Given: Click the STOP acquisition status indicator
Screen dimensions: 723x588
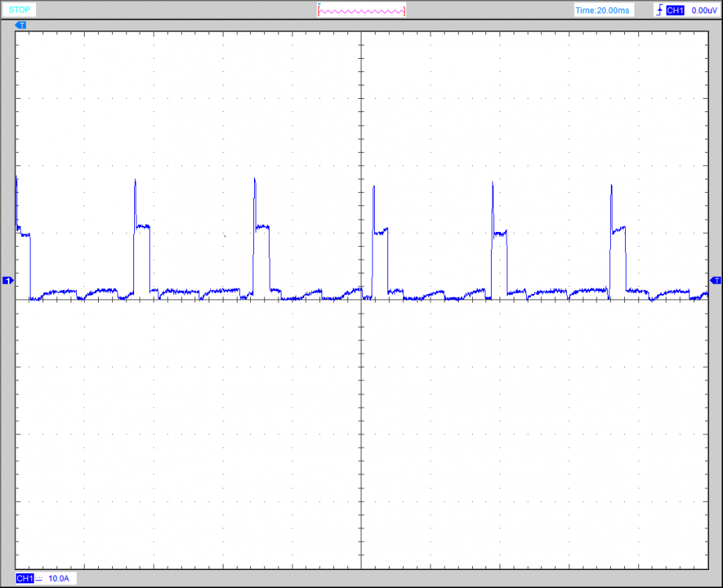Looking at the screenshot, I should [x=20, y=10].
